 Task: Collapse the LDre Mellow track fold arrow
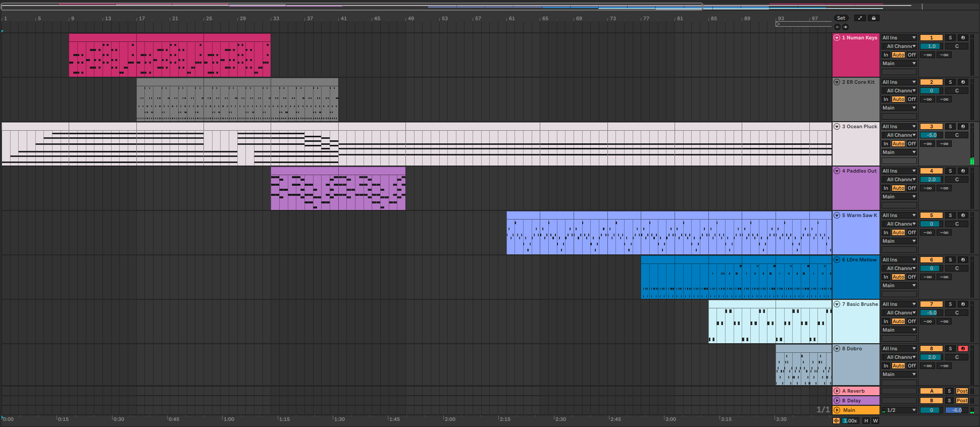coord(837,260)
